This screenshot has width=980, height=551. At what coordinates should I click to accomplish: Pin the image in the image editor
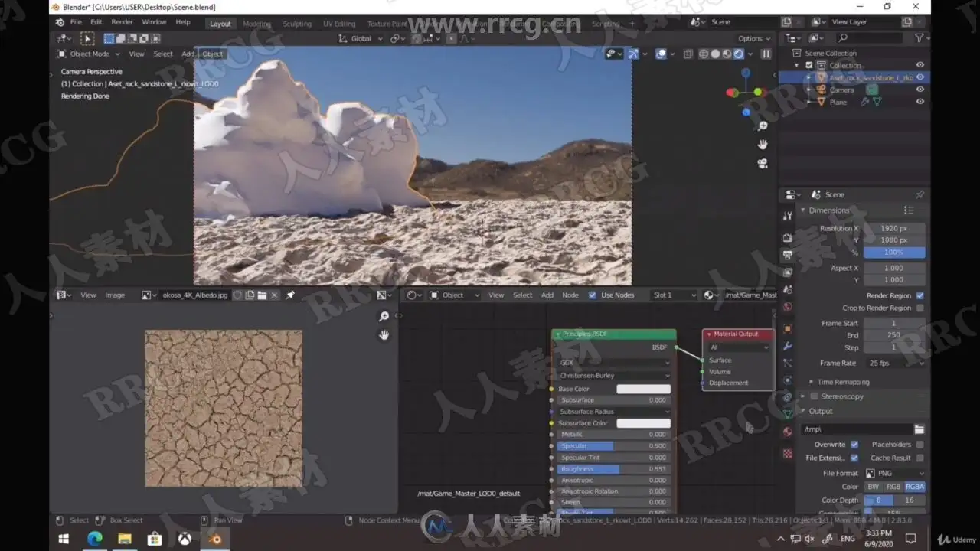coord(290,295)
